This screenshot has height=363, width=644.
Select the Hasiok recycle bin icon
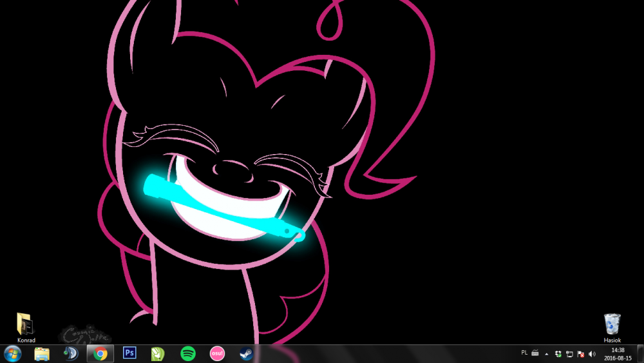coord(612,326)
